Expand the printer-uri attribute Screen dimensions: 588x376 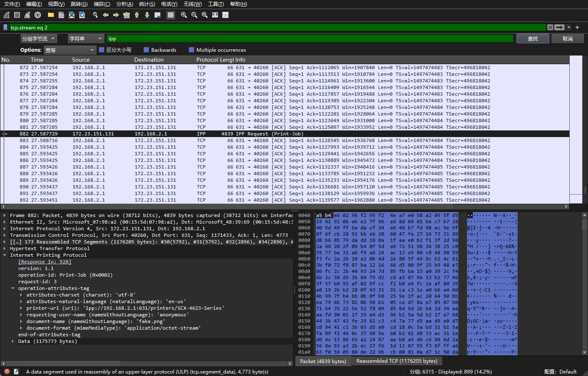point(21,308)
